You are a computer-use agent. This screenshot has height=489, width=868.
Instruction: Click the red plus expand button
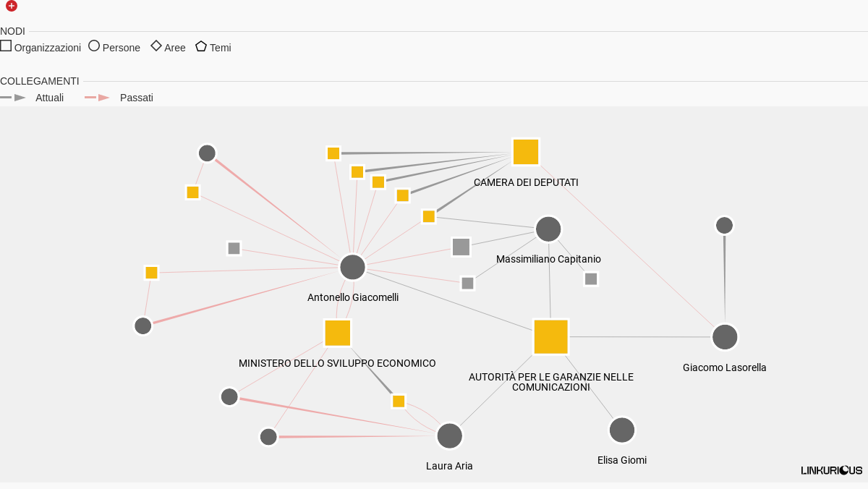tap(12, 6)
